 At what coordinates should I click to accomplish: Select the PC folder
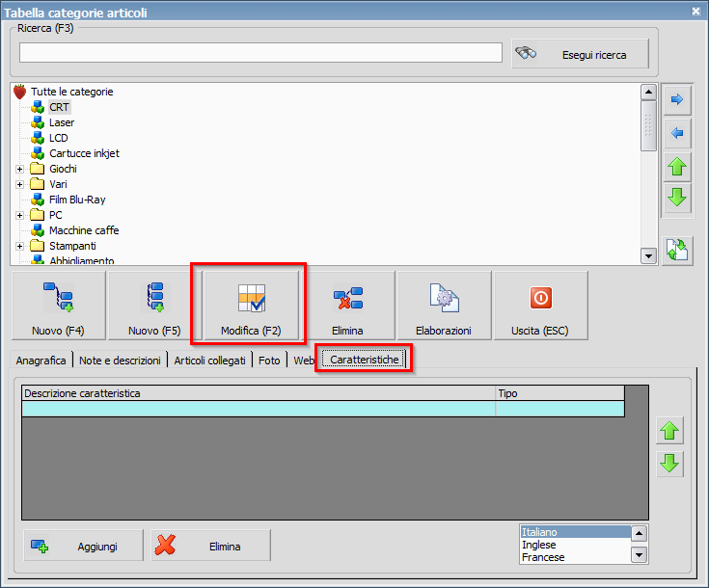(x=56, y=215)
